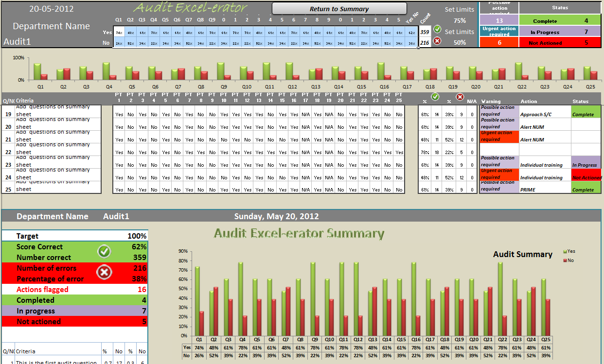Click red X icon in results table header
604x364 pixels.
(x=460, y=97)
